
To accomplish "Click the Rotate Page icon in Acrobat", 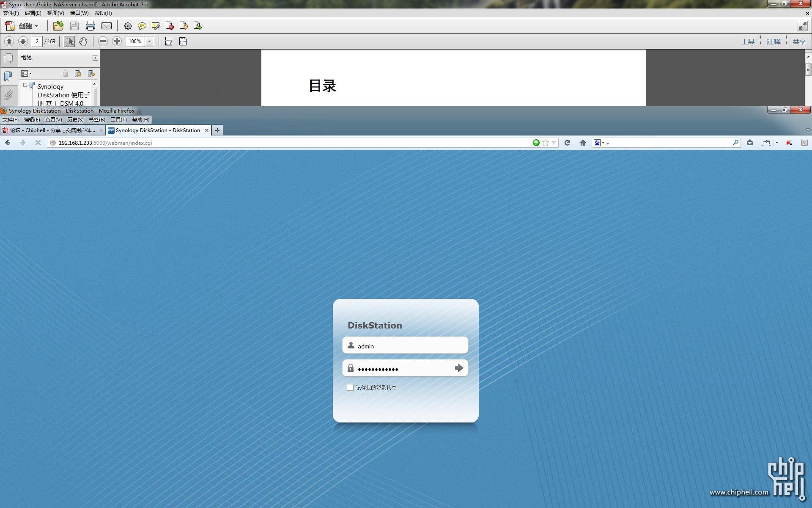I will pos(184,26).
